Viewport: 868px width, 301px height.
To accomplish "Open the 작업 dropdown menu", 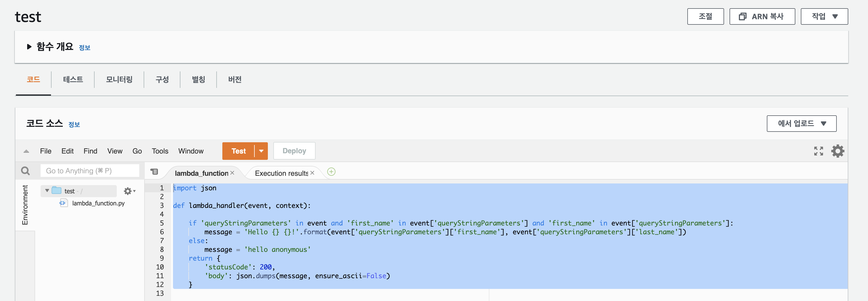I will click(824, 16).
